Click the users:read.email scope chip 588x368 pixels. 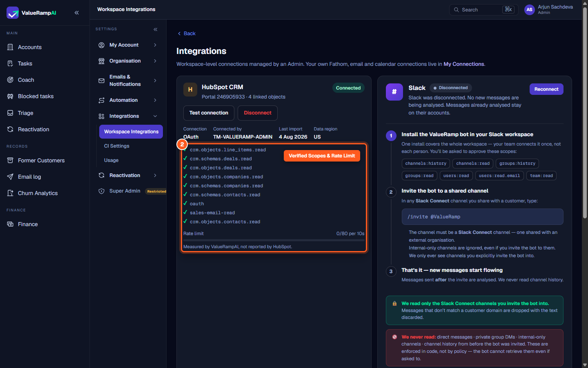point(499,176)
